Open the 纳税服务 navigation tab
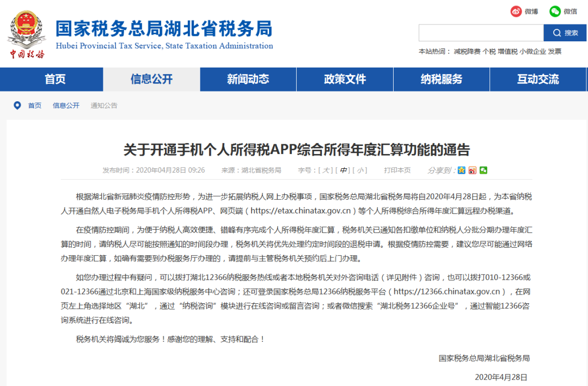 442,79
